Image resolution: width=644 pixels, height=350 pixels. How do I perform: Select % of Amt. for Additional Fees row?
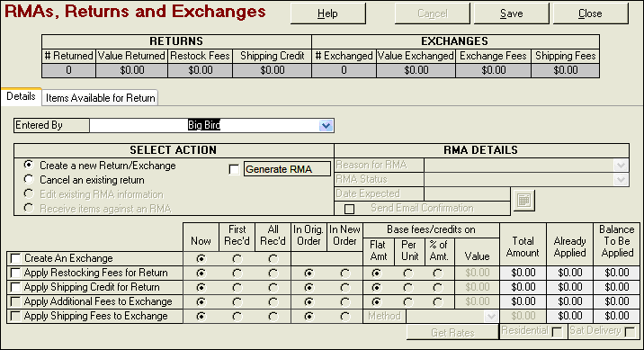438,302
